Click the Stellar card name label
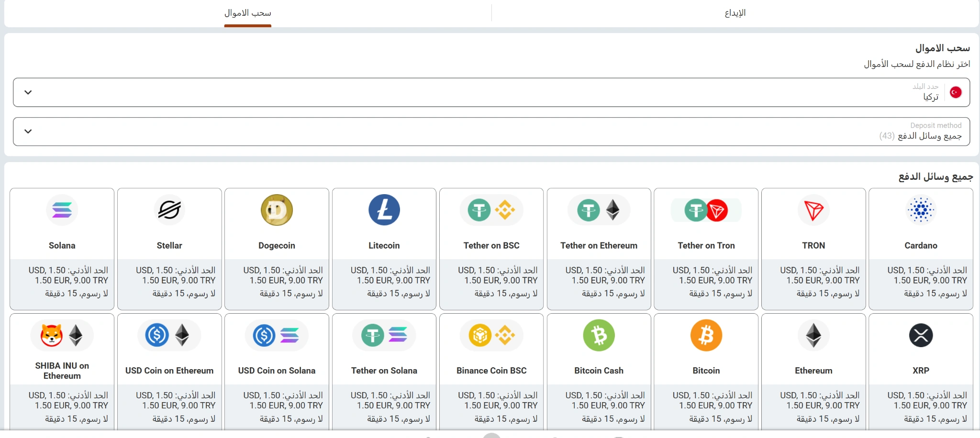The image size is (980, 438). click(x=169, y=245)
